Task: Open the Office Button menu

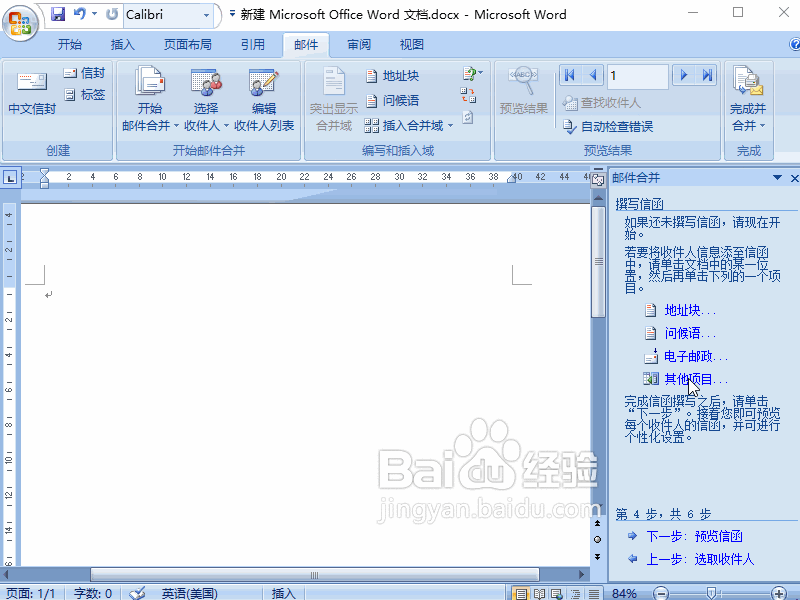Action: (20, 22)
